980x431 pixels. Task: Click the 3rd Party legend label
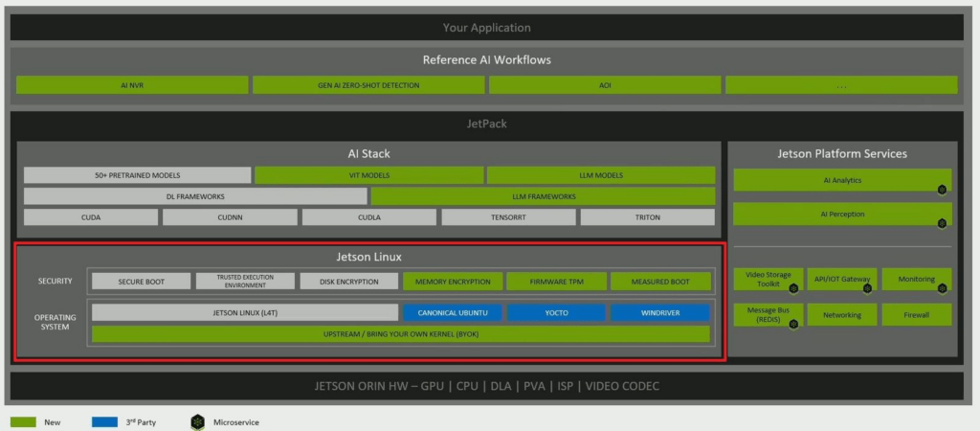click(x=142, y=422)
